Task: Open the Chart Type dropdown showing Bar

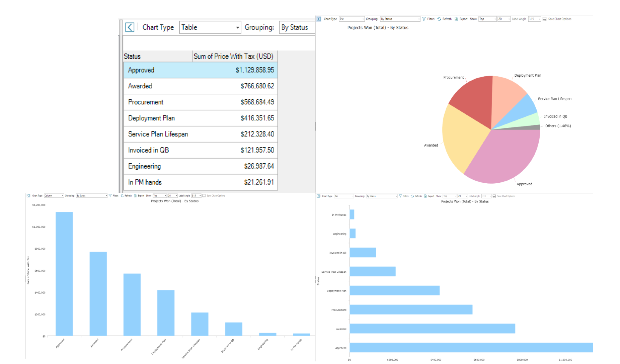Action: pyautogui.click(x=344, y=196)
